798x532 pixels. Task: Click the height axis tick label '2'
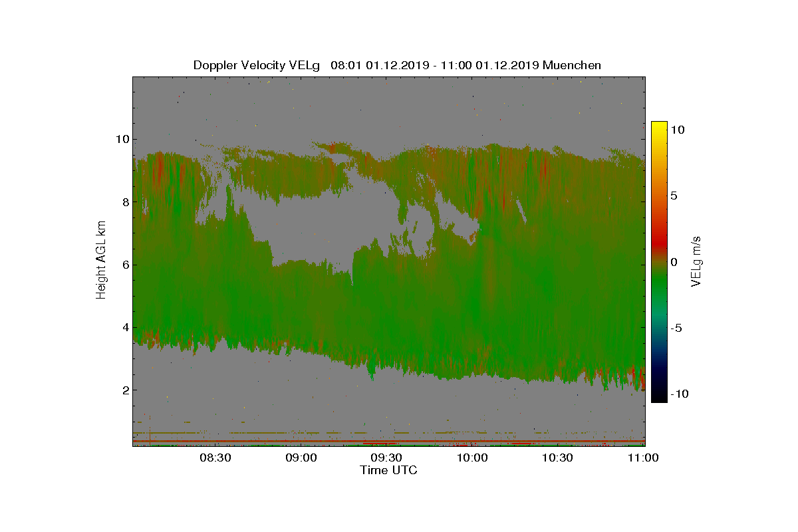point(124,390)
